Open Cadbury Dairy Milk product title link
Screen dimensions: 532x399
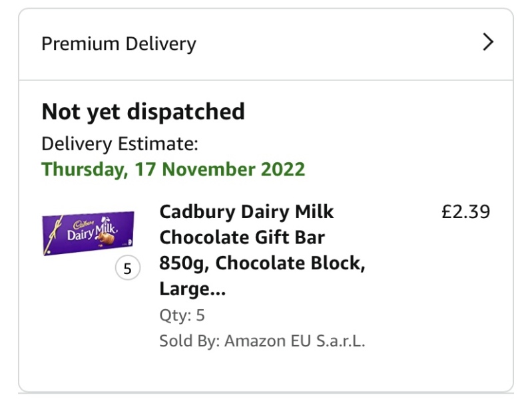(x=246, y=212)
